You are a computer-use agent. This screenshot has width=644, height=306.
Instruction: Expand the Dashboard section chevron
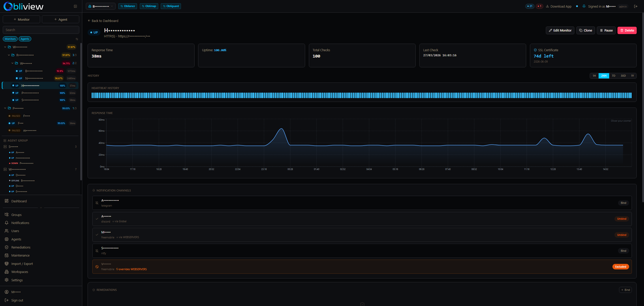click(41, 208)
